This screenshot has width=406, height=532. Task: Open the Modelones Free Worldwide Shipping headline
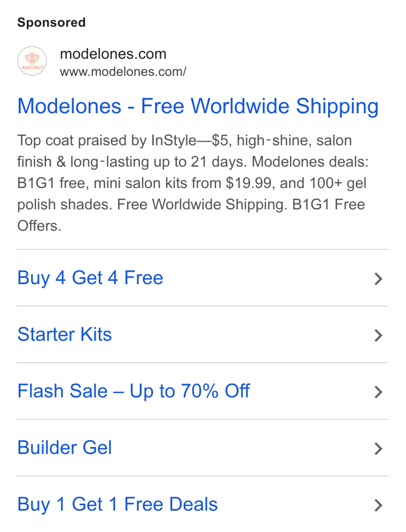[x=198, y=106]
